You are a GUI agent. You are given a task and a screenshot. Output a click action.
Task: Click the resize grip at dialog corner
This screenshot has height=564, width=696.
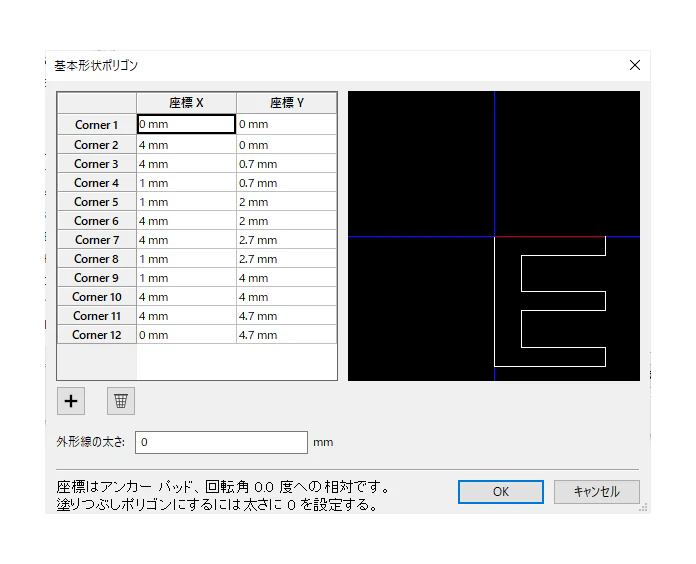click(x=643, y=508)
